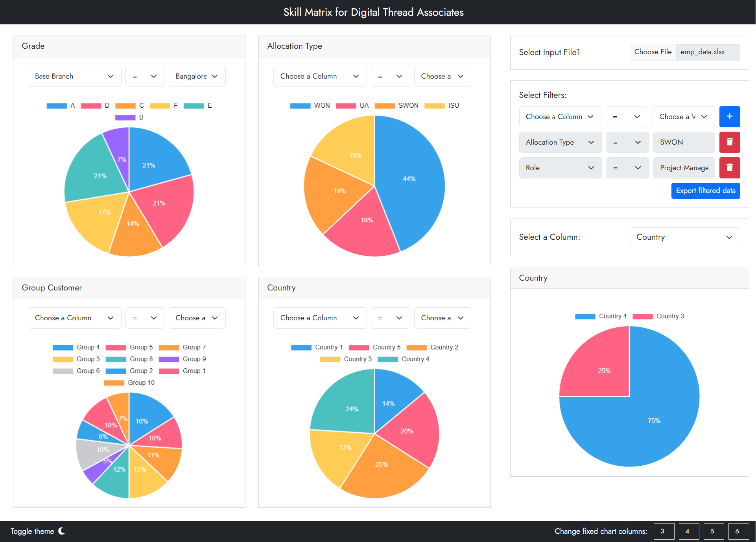Toggle Country 5 legend swatch
The height and width of the screenshot is (542, 756).
359,347
